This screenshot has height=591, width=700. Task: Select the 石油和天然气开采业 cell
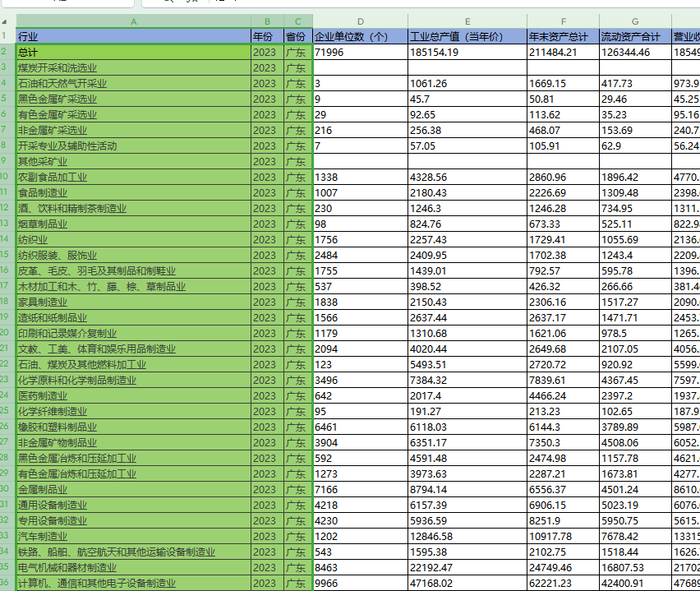tap(133, 84)
